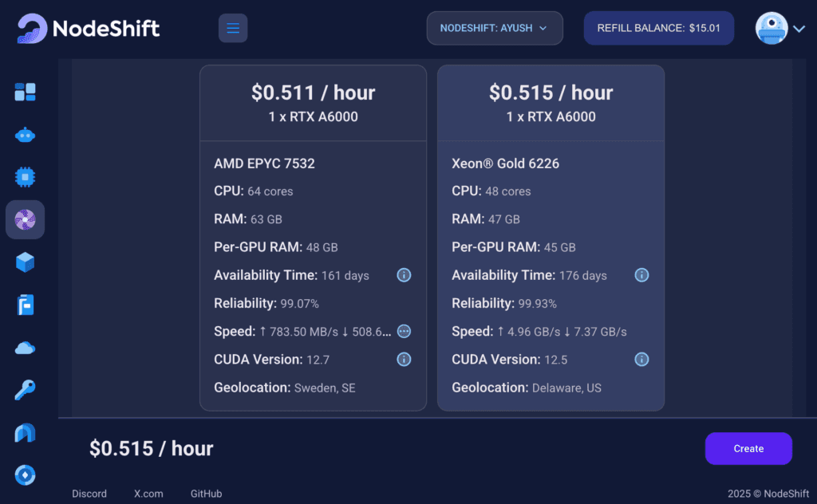Open the NODESHIFT: AYUSH project dropdown

[x=495, y=28]
